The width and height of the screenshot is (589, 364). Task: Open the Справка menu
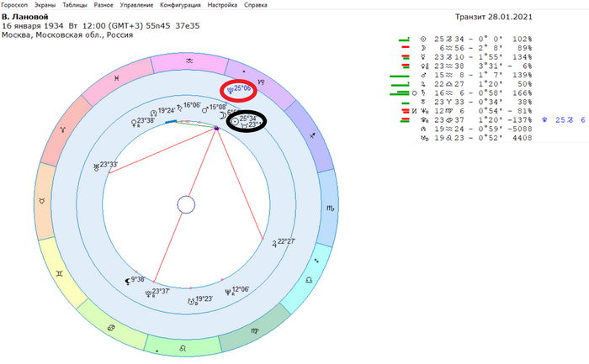click(256, 5)
